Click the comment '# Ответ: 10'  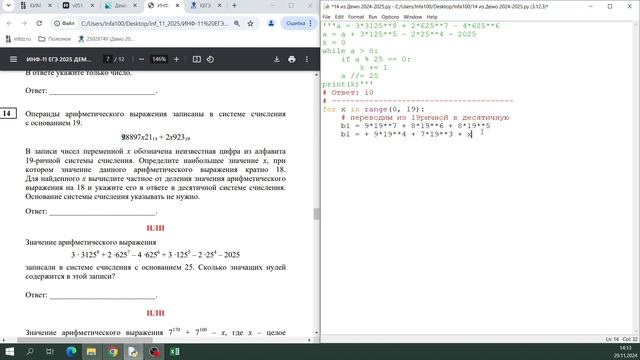coord(348,92)
